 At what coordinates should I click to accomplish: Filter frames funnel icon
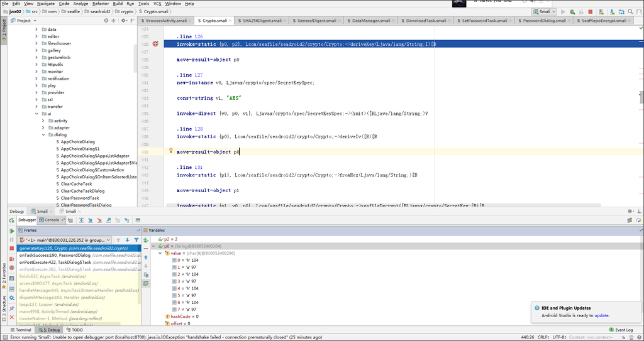(136, 240)
